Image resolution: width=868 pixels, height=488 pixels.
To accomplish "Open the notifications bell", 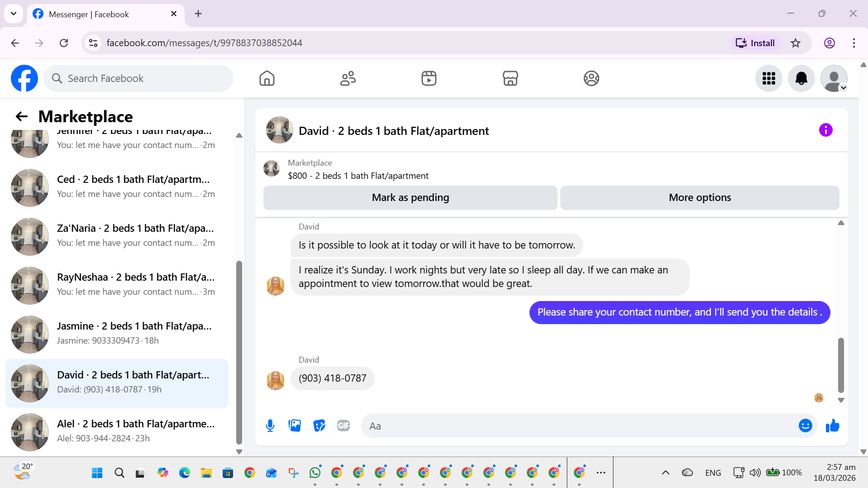I will tap(801, 78).
